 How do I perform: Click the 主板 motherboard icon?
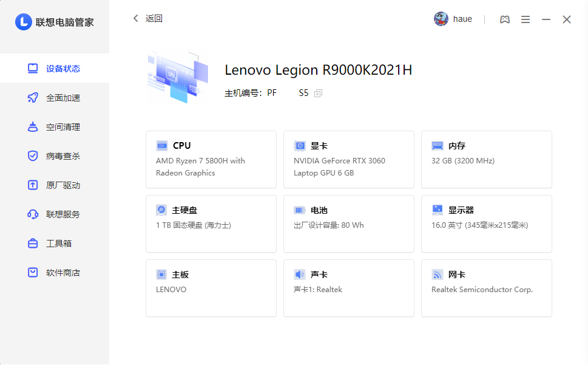[161, 275]
